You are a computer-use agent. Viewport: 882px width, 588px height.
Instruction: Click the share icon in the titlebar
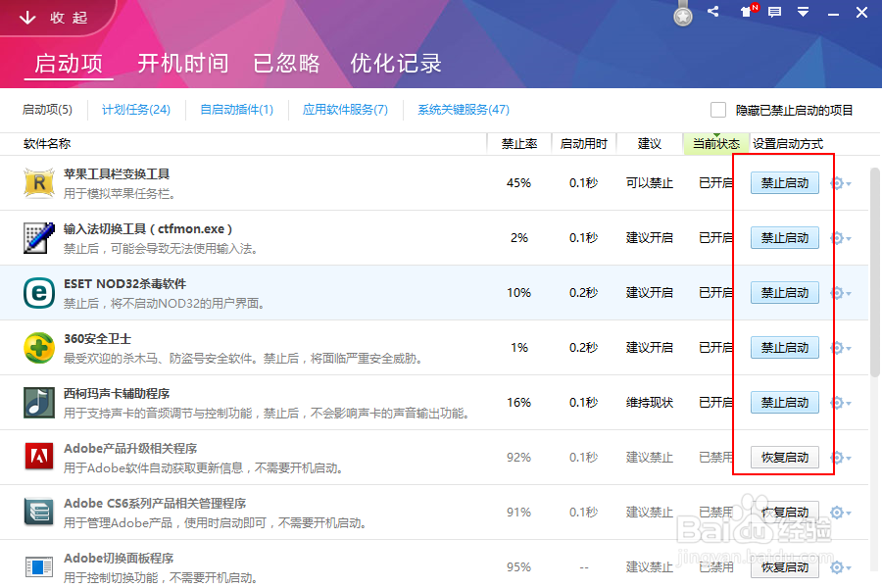click(712, 12)
